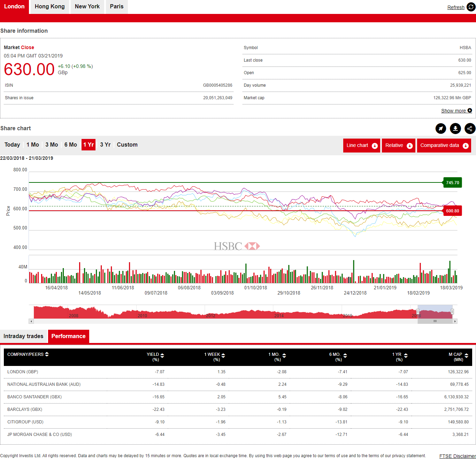This screenshot has height=461, width=476.
Task: Click the Refresh circular arrows icon
Action: click(471, 7)
